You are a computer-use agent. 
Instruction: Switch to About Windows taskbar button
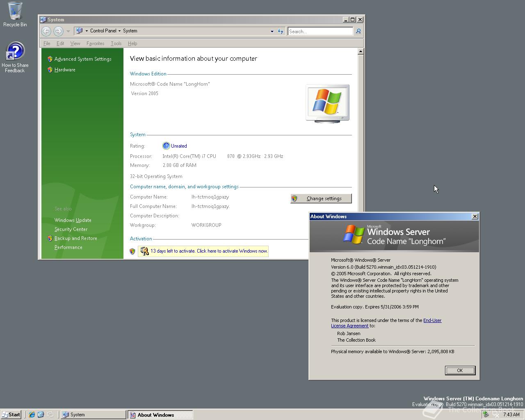[160, 415]
